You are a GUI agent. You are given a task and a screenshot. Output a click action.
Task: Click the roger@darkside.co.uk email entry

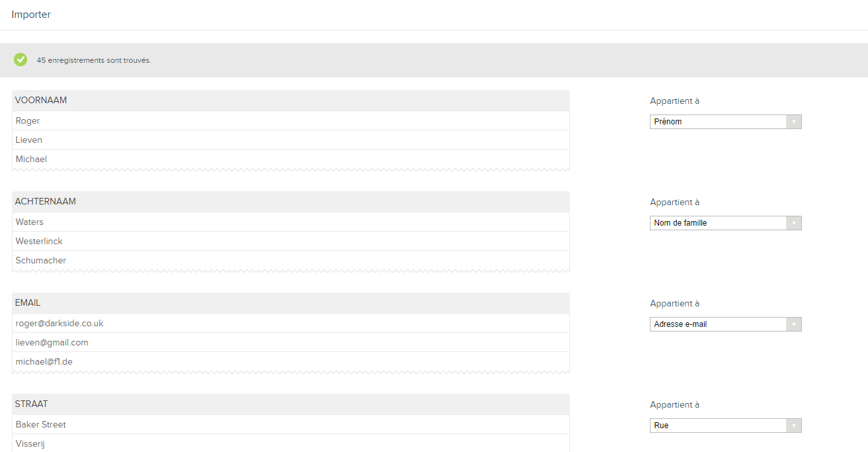(59, 324)
